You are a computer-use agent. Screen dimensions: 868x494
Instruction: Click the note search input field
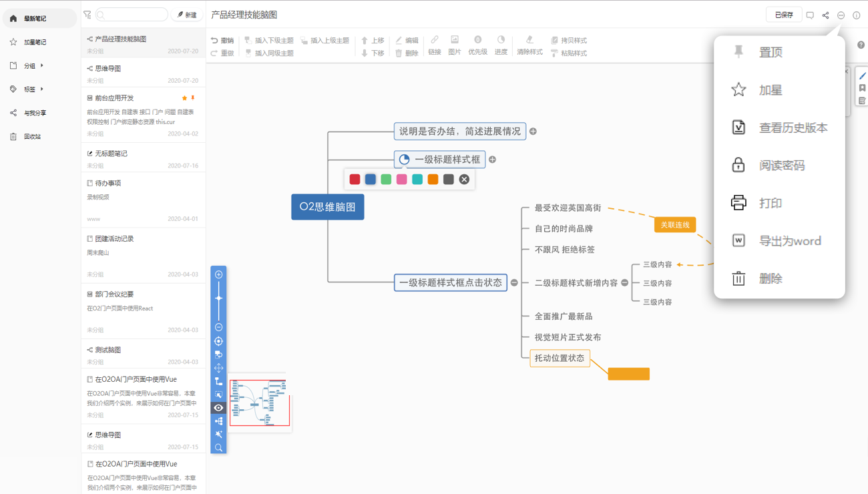[134, 15]
